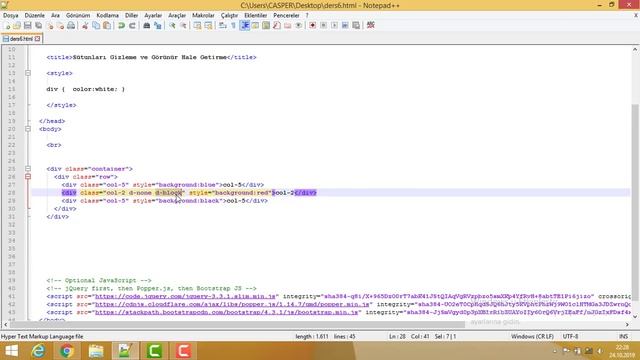
Task: Play back recorded macro
Action: (x=334, y=25)
